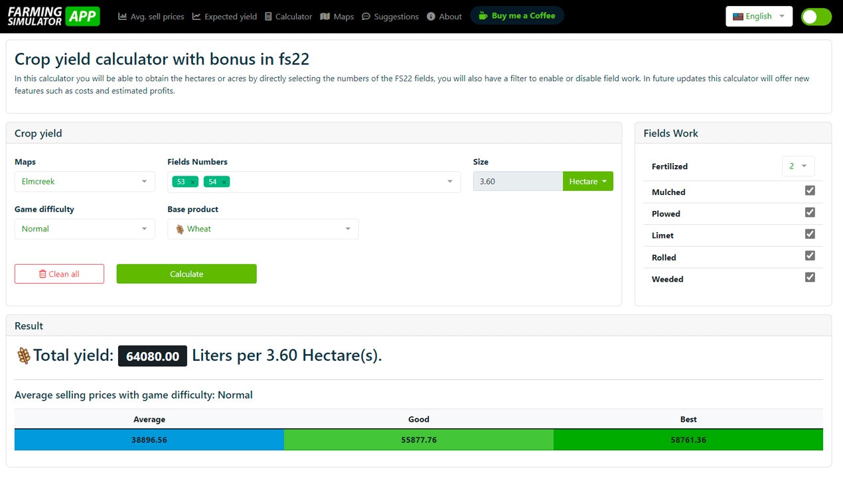Click the Best column header
The height and width of the screenshot is (504, 843).
(x=688, y=419)
